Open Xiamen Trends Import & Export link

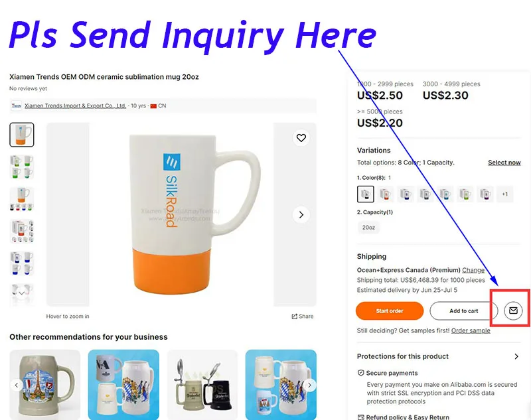click(x=75, y=105)
